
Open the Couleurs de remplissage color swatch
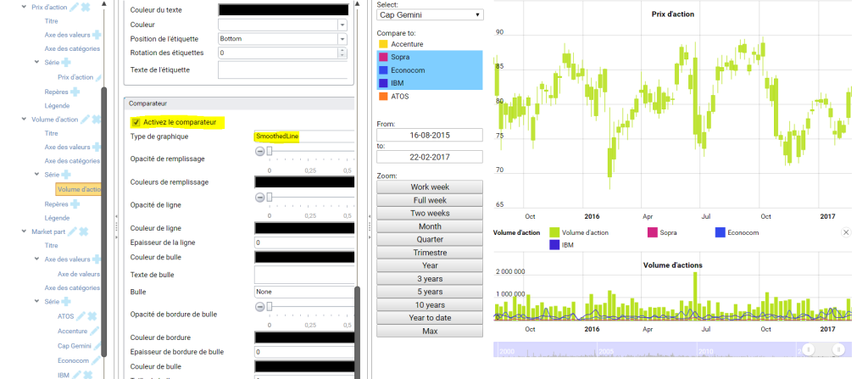coord(304,181)
